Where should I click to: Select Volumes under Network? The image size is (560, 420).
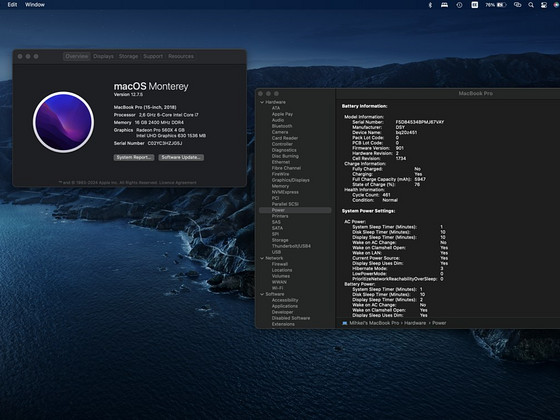click(281, 276)
